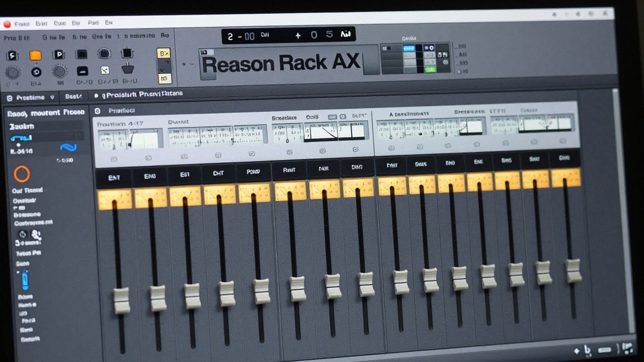Click the blue vertical slider in the left sidebar
This screenshot has height=362, width=644.
25,280
